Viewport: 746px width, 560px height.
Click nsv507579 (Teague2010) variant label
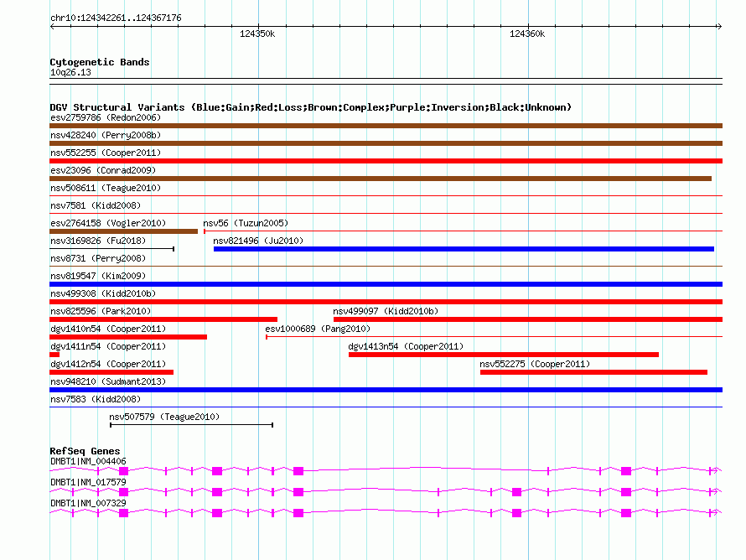click(164, 417)
